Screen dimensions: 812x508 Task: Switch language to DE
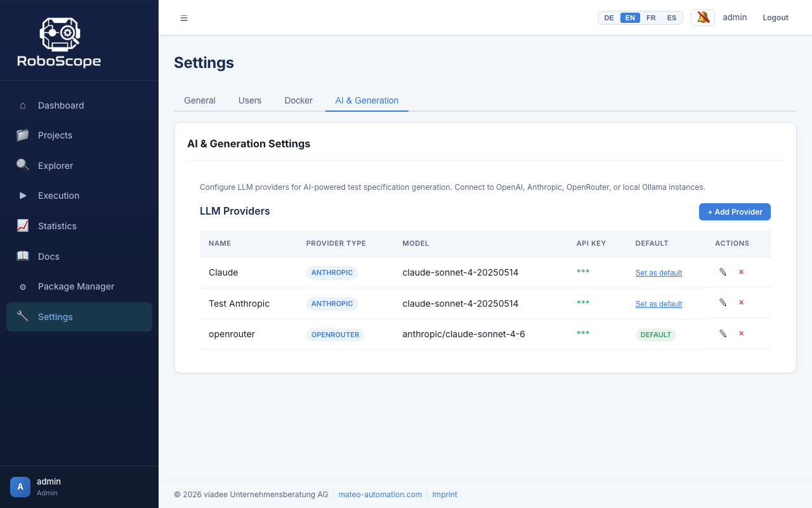pos(609,18)
